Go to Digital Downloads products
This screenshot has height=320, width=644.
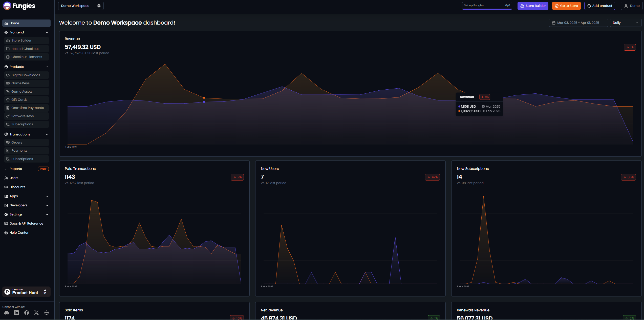tap(27, 75)
